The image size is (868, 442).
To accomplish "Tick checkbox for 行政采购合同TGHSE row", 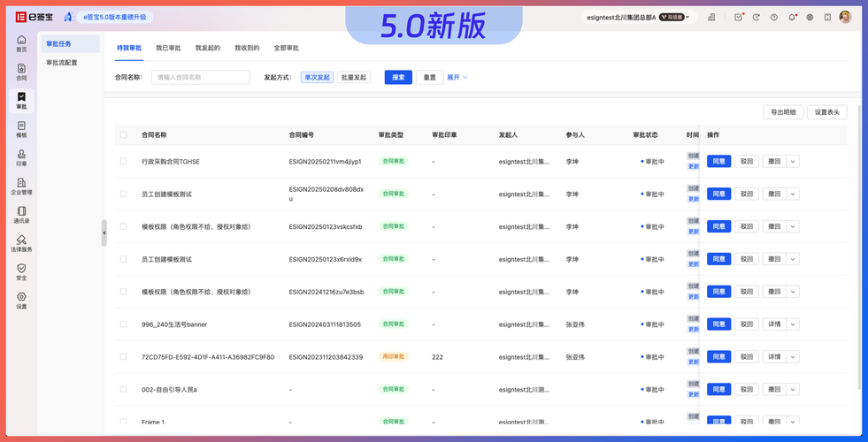I will click(x=123, y=162).
